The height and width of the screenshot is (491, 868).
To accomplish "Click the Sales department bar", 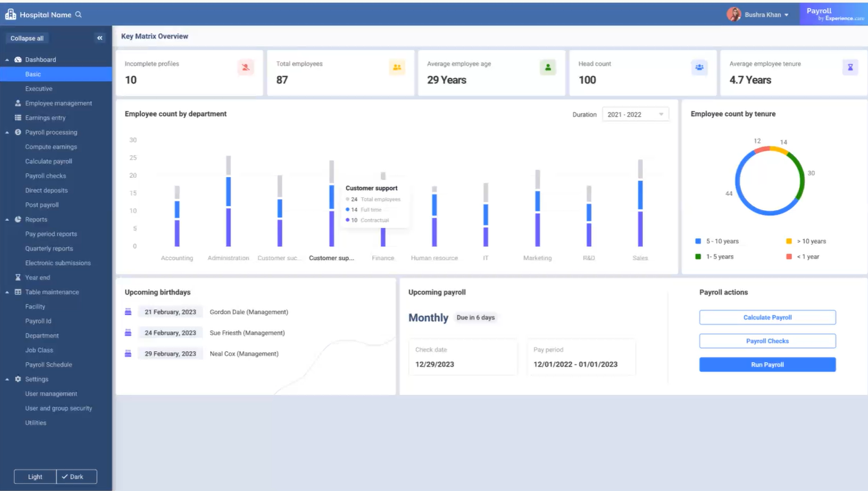I will (x=640, y=203).
